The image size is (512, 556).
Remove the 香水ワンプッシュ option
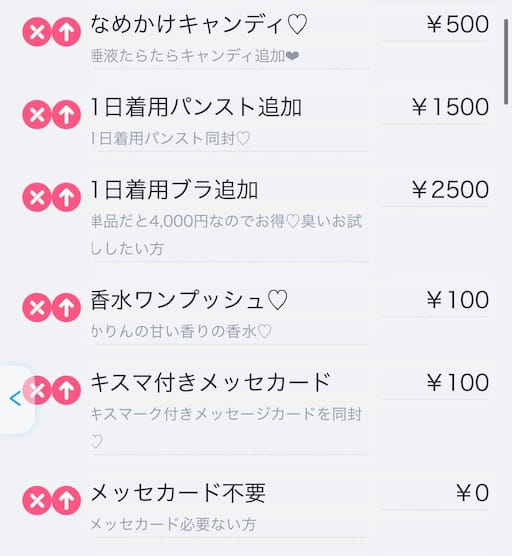pyautogui.click(x=37, y=307)
